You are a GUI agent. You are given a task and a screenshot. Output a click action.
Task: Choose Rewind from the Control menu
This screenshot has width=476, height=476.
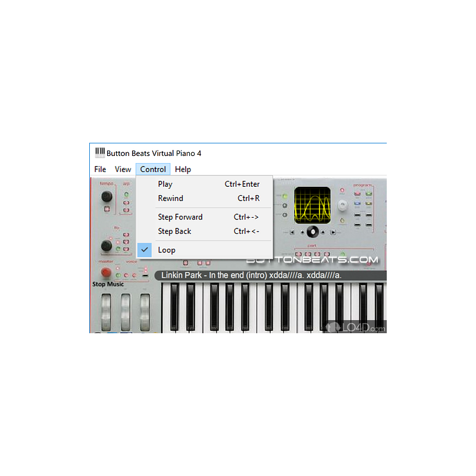[x=205, y=198]
